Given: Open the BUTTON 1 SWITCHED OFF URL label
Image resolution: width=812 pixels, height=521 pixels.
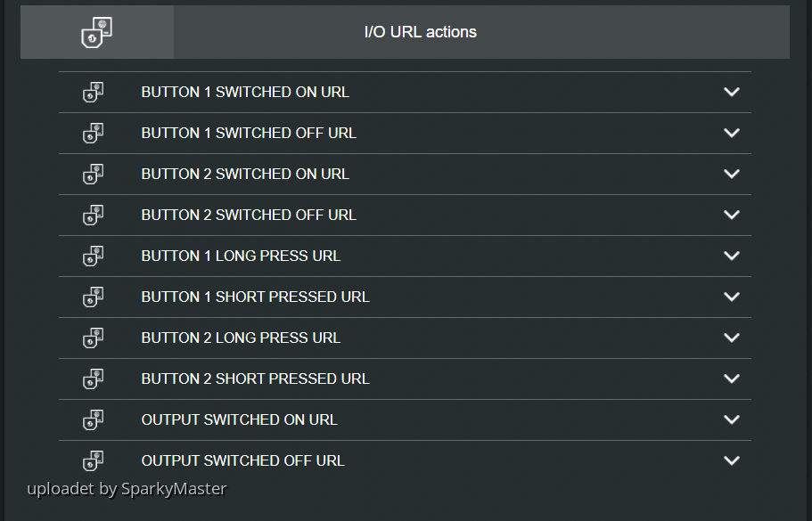Looking at the screenshot, I should (x=249, y=133).
